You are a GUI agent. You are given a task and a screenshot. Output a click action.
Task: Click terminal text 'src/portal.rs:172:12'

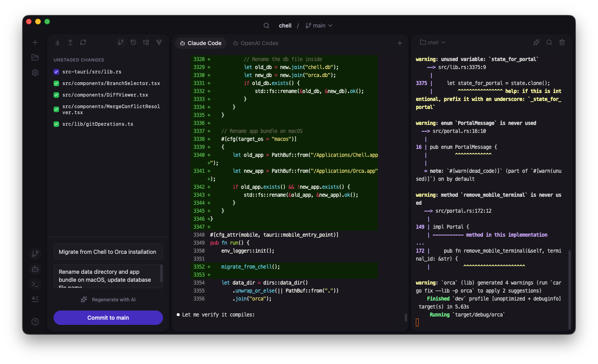pyautogui.click(x=463, y=211)
